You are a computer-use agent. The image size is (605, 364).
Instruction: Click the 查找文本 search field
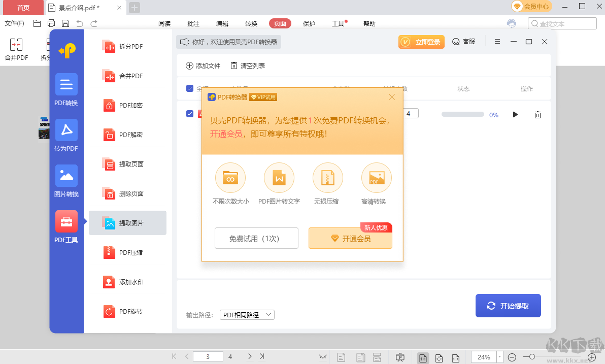pyautogui.click(x=562, y=23)
